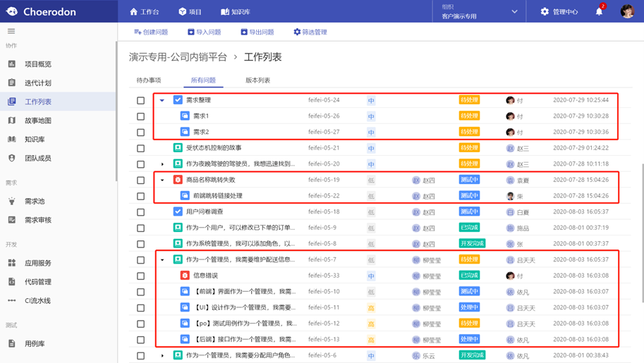Open CI流水线 in the sidebar

click(x=37, y=301)
